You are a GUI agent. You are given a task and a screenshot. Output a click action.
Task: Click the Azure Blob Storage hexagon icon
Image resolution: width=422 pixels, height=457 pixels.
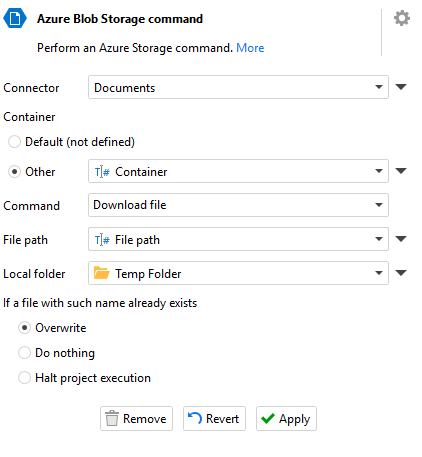[15, 18]
